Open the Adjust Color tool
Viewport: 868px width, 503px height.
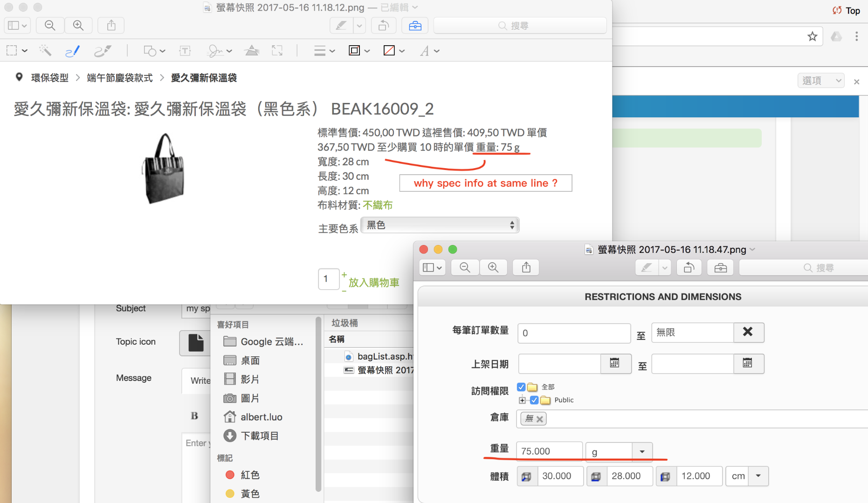coord(252,50)
